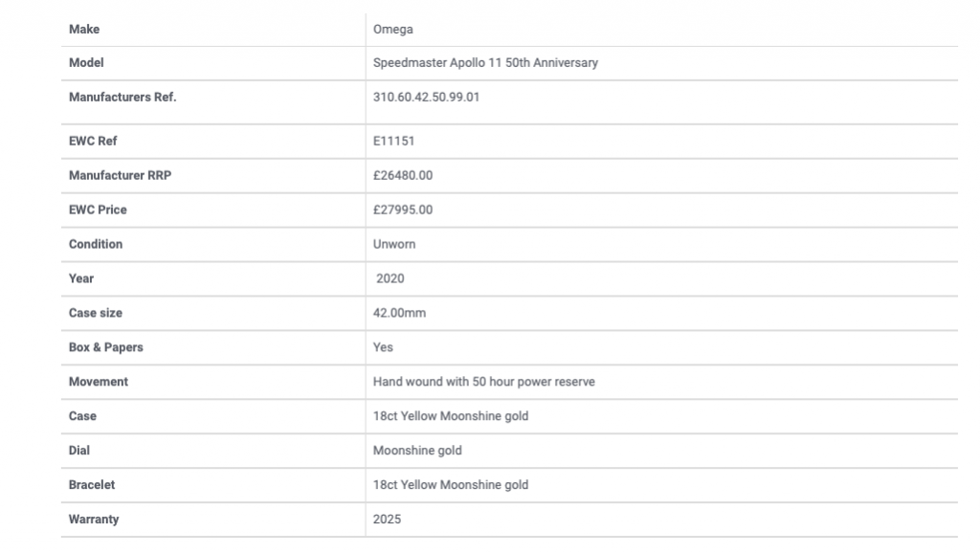
Task: Click the EWC Price £27995.00 value
Action: pyautogui.click(x=403, y=210)
